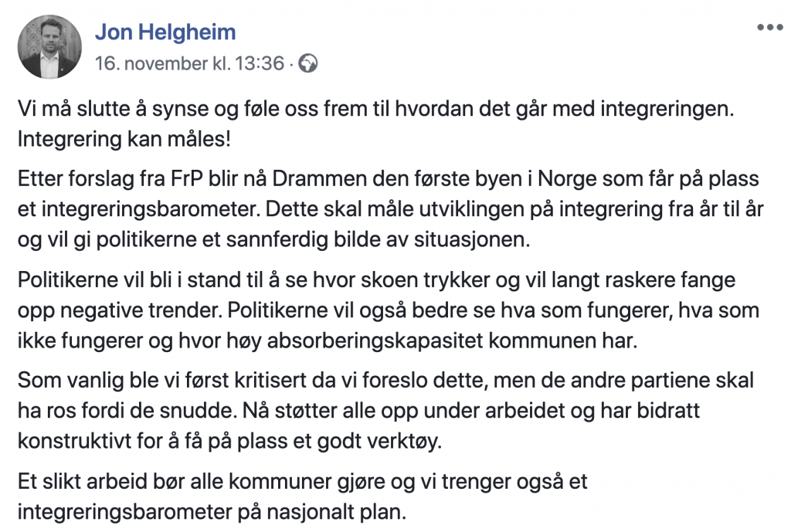Open the three-dot post options menu
Image resolution: width=791 pixels, height=532 pixels.
tap(769, 28)
